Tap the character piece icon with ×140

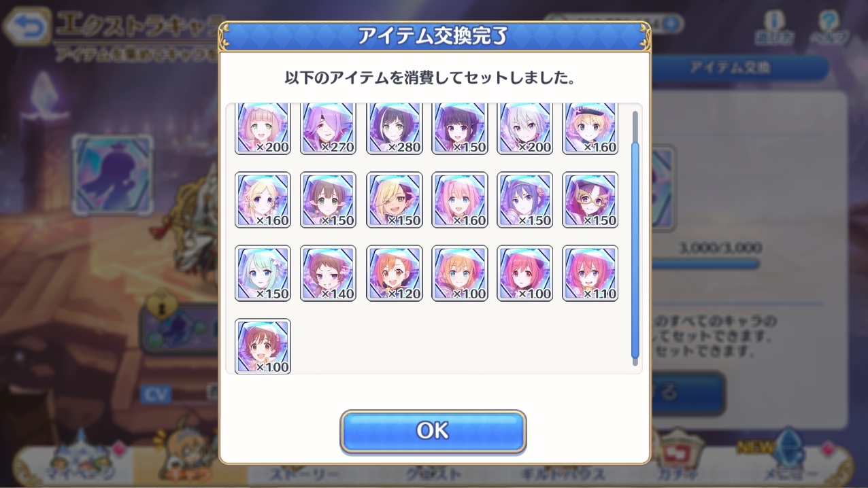click(328, 273)
